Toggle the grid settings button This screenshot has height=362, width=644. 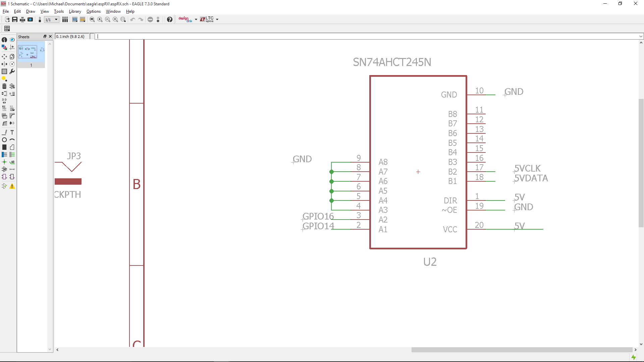tap(7, 28)
